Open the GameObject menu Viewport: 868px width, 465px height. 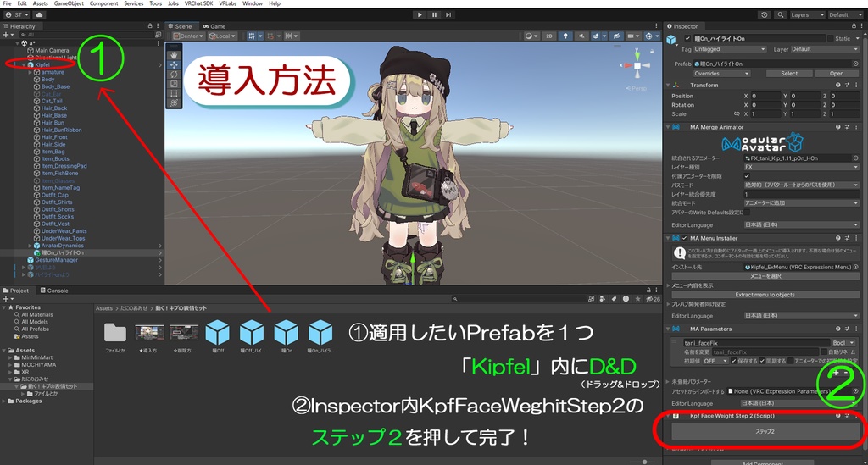(69, 3)
